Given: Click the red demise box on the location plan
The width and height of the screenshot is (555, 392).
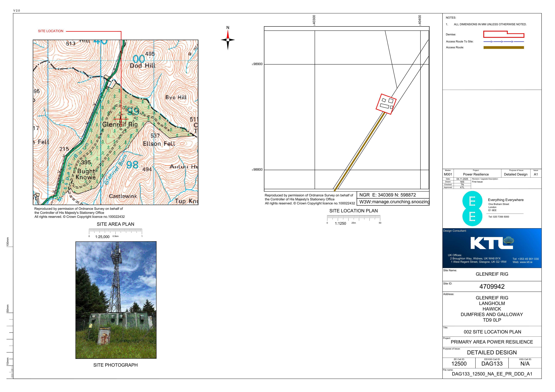Looking at the screenshot, I should (386, 104).
